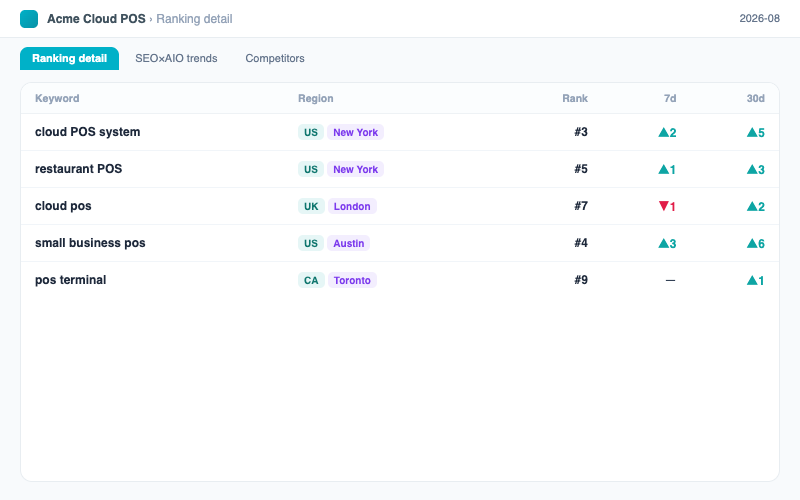Click the 2026-08 date label

coord(760,18)
